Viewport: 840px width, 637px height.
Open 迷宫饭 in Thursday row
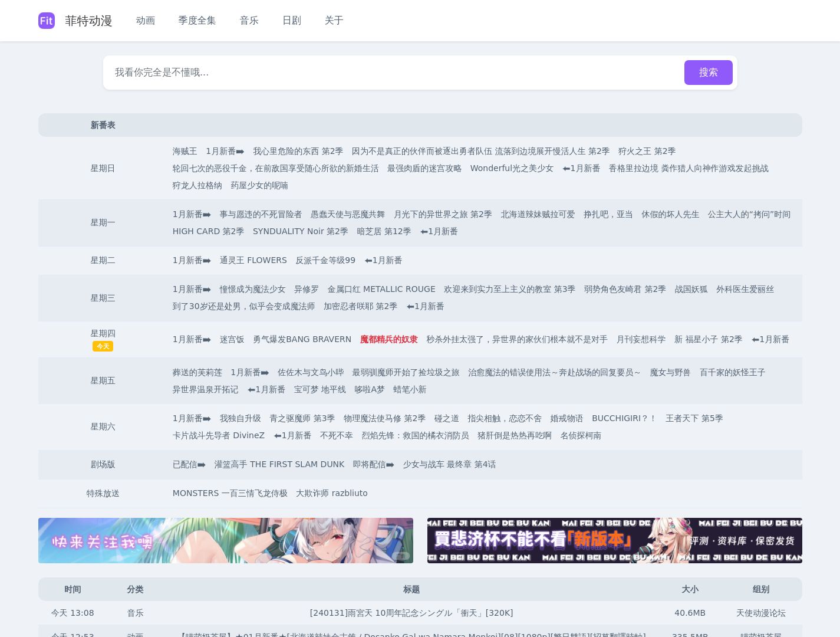point(232,340)
